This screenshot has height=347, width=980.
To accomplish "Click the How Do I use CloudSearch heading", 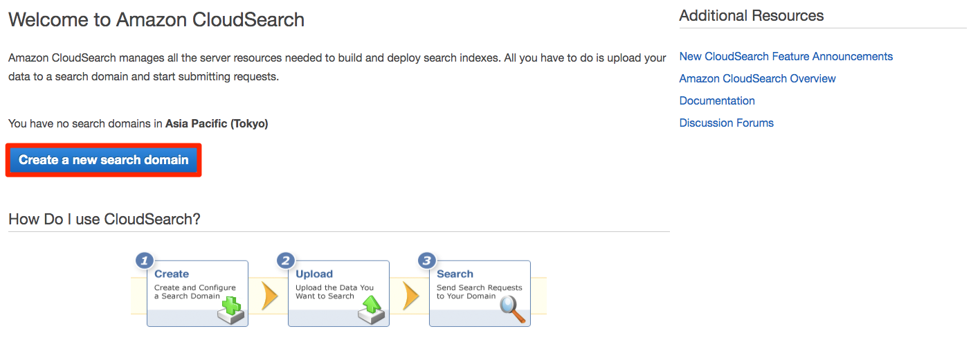I will click(105, 220).
